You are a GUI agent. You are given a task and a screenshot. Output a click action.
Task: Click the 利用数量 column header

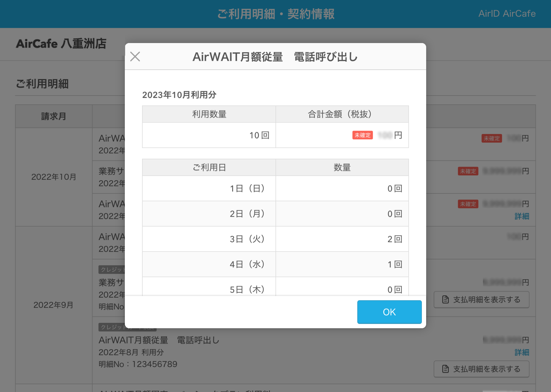tap(209, 114)
